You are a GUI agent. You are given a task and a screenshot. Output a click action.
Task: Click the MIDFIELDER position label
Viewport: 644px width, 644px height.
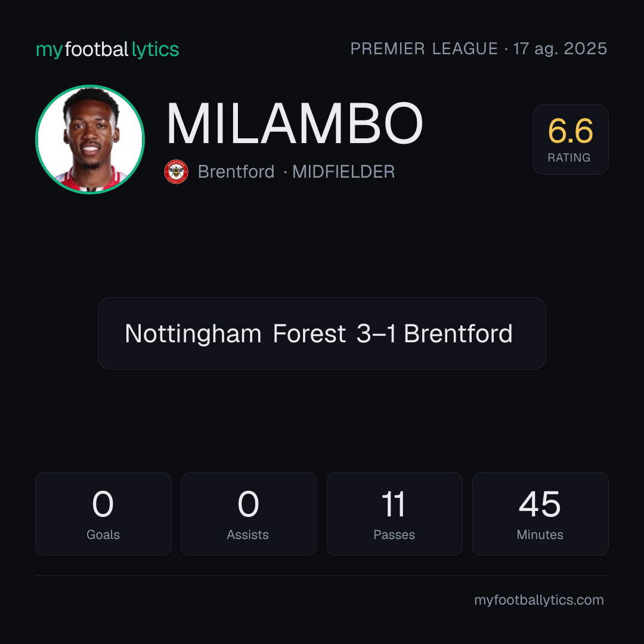coord(343,172)
